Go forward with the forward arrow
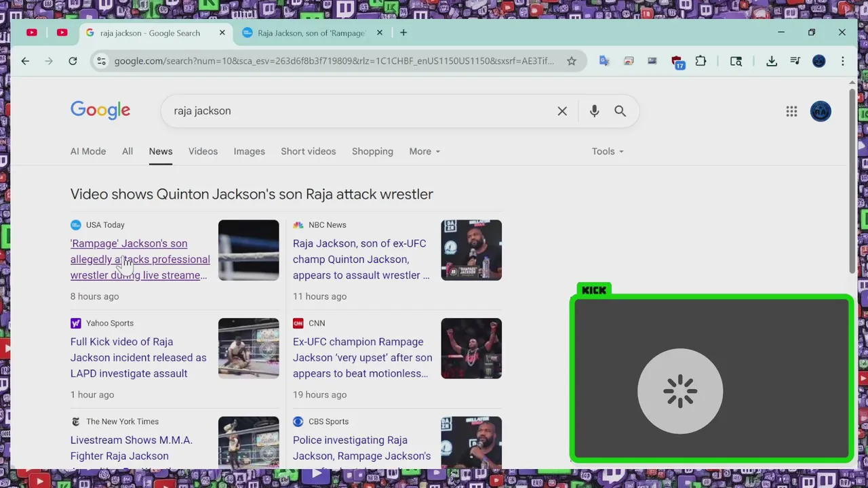Image resolution: width=868 pixels, height=488 pixels. [x=49, y=61]
